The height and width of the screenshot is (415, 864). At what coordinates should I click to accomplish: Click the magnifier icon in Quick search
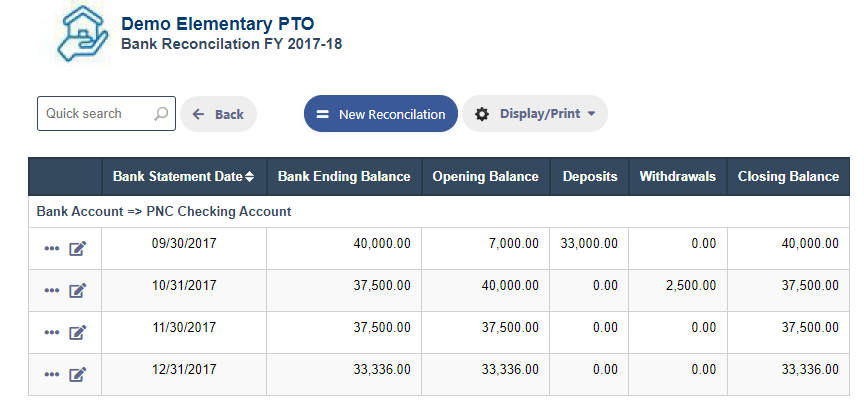coord(161,114)
